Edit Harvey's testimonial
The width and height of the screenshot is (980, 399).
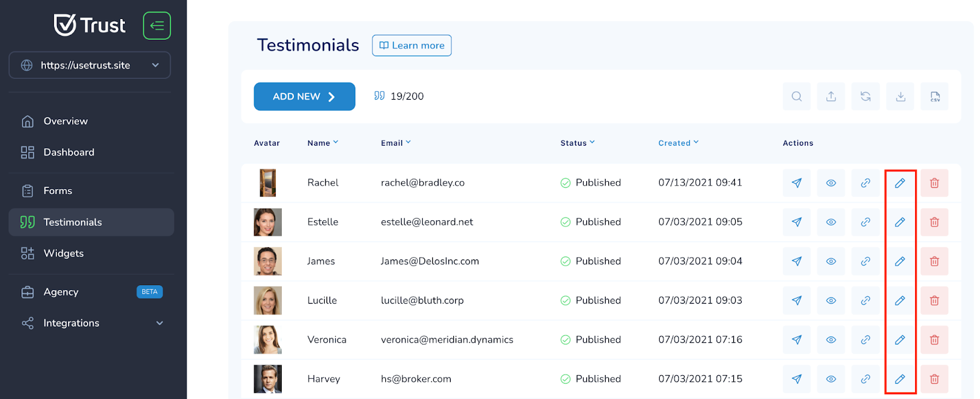[900, 379]
